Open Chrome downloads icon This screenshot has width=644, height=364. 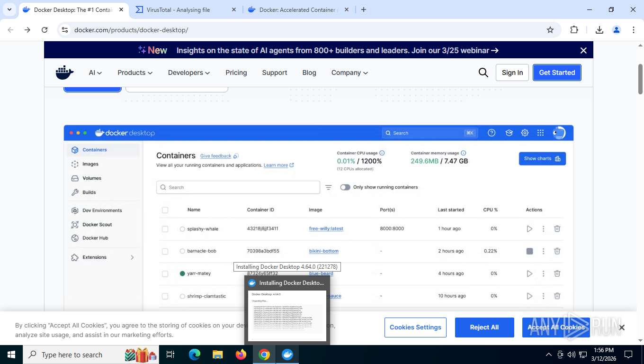point(599,30)
